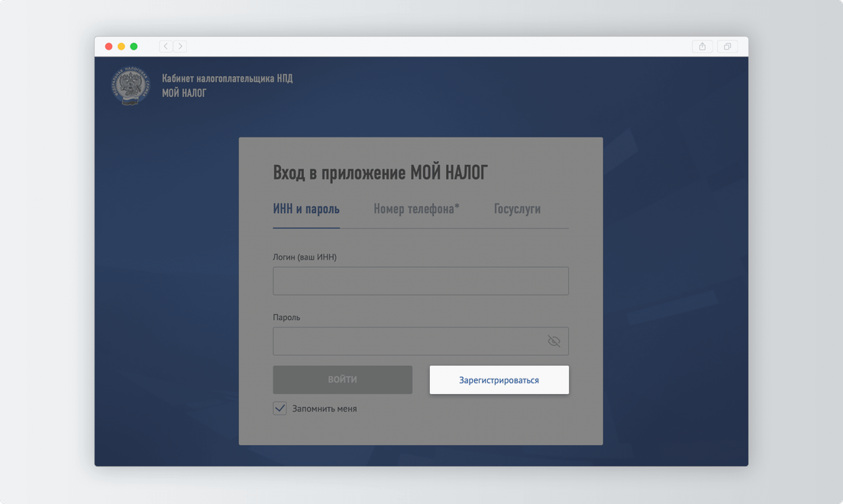Image resolution: width=843 pixels, height=504 pixels.
Task: Switch to the "Номер телефона*" tab
Action: (417, 208)
